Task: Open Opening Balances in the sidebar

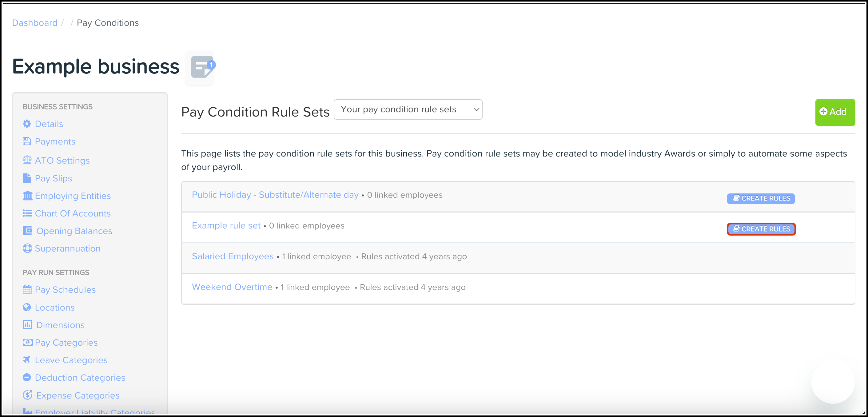Action: click(x=74, y=231)
